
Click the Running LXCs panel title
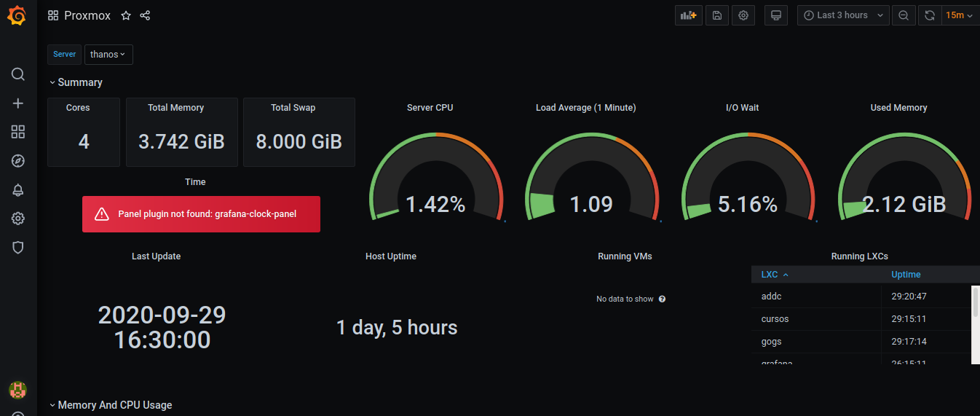[859, 256]
